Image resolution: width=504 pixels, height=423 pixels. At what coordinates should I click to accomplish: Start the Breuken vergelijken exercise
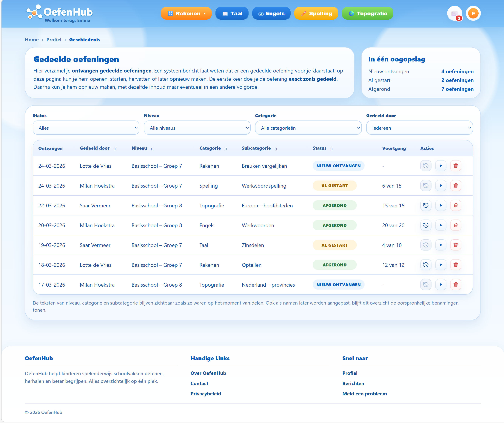coord(441,166)
